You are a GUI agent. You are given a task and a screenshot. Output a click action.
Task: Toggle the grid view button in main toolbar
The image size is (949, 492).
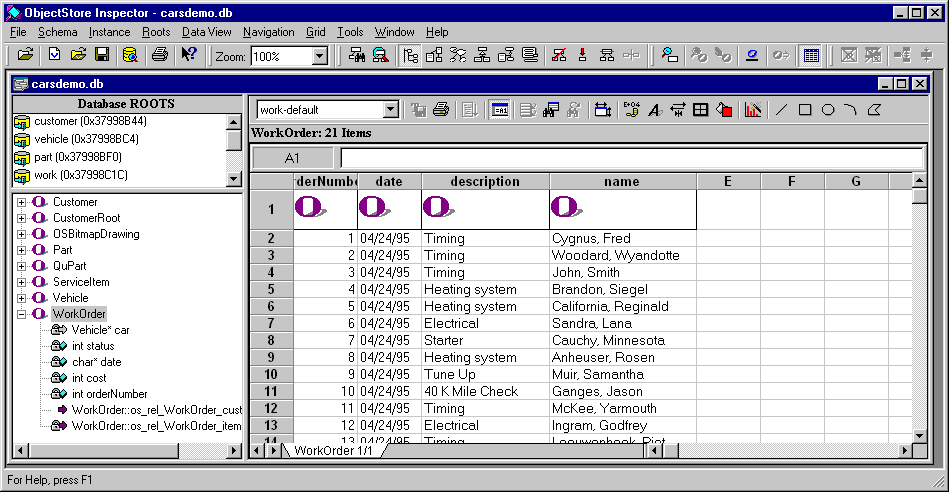point(810,56)
